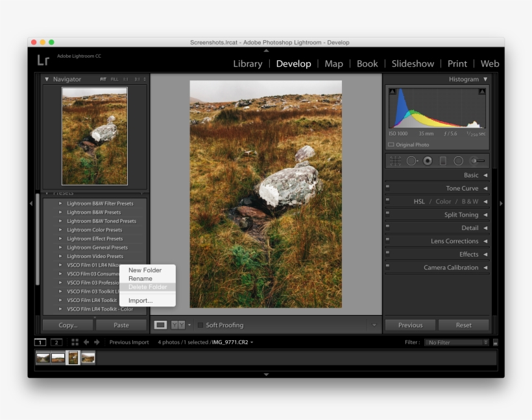Click the Reset button
532x420 pixels.
[x=463, y=325]
